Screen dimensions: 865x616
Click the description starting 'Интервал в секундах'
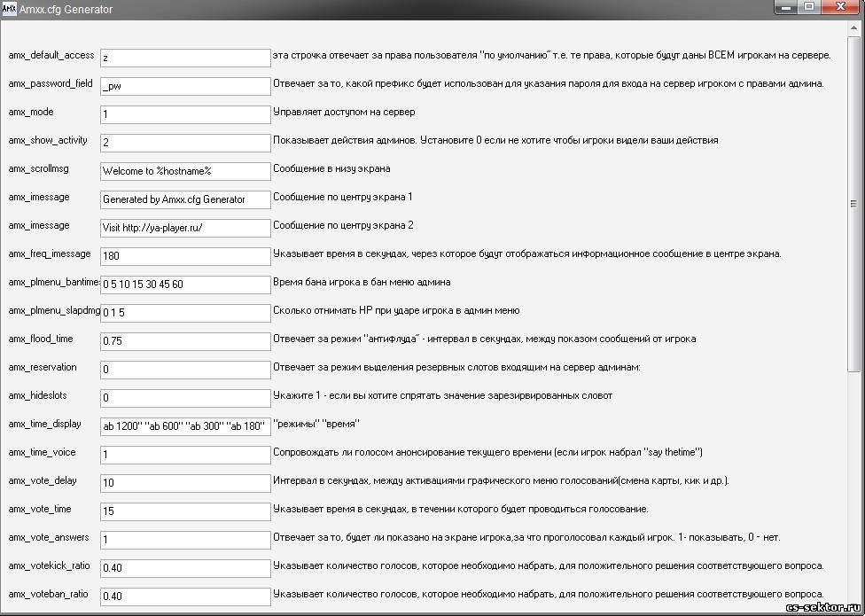(x=502, y=481)
